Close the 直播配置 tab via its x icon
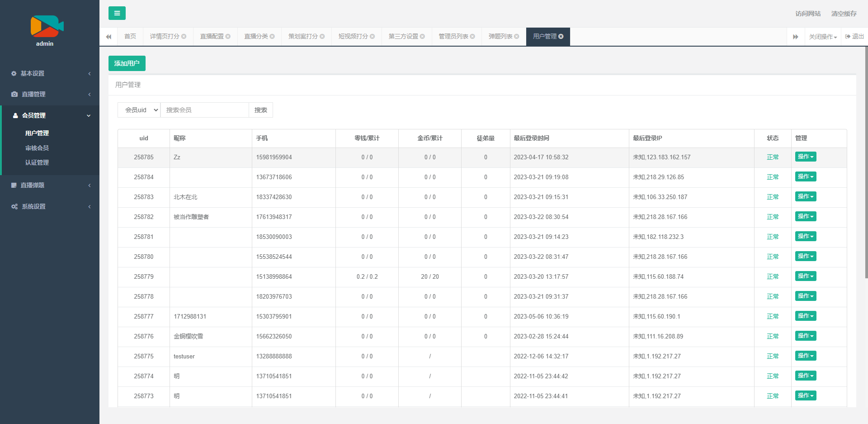The image size is (868, 424). (228, 37)
